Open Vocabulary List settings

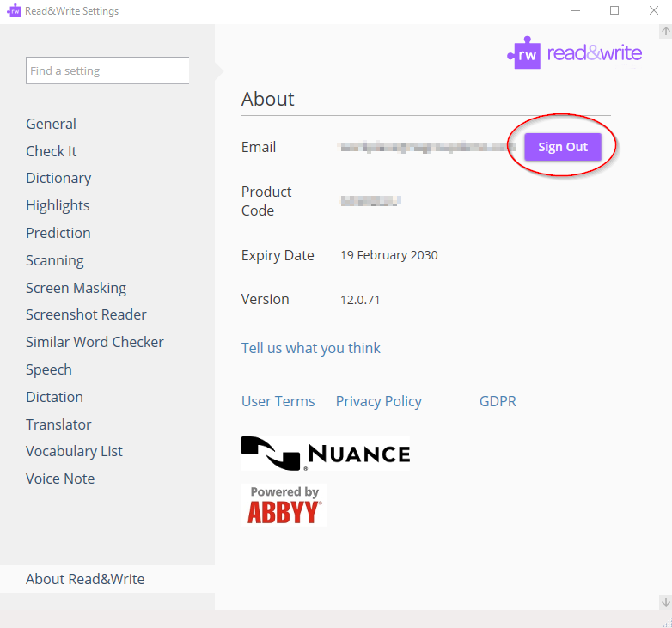(x=74, y=451)
